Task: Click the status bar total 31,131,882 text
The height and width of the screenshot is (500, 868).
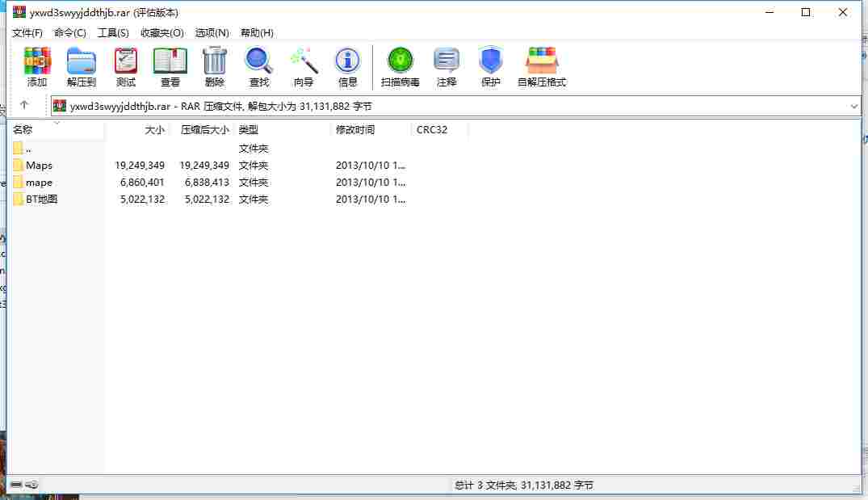Action: (524, 485)
